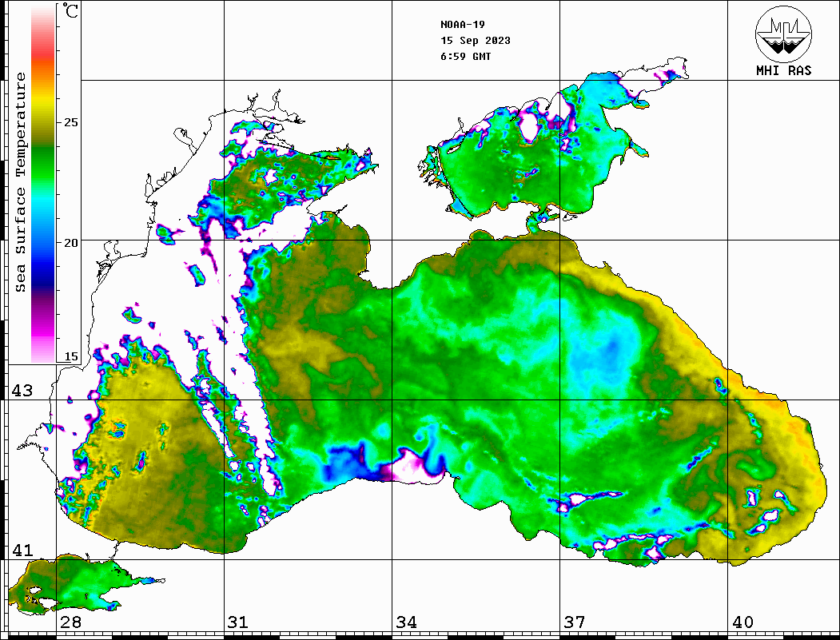Viewport: 840px width, 640px height.
Task: Click the date 15 Sep 2023
Action: pos(475,40)
